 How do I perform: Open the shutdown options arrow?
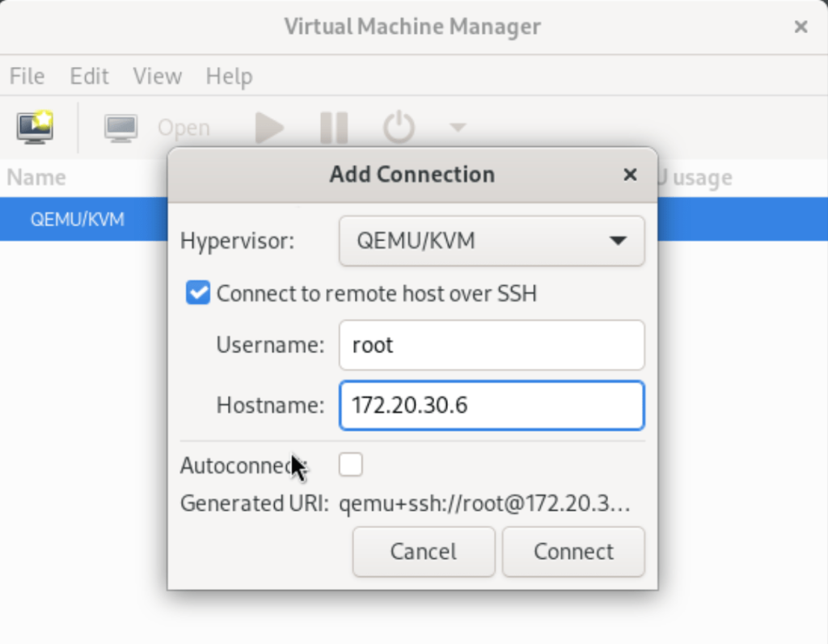coord(457,128)
